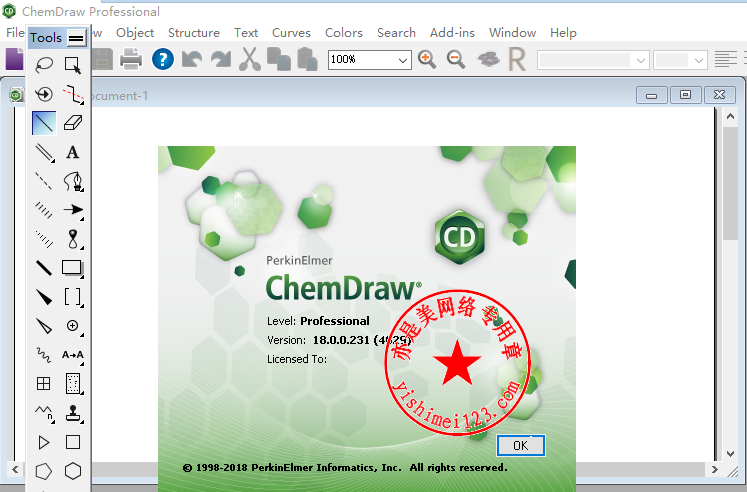Select the Hashed Bond tool

[44, 210]
